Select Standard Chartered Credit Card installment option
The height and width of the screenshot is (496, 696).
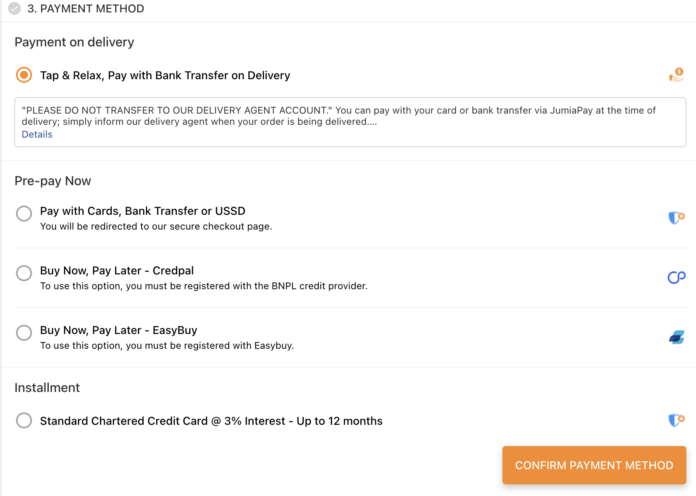point(24,421)
